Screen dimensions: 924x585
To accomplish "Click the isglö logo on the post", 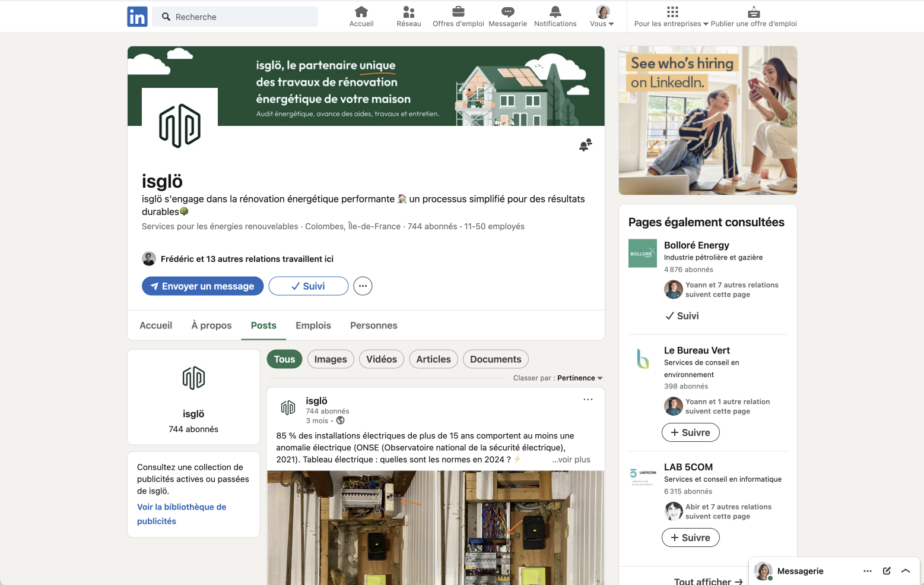I will (x=288, y=407).
